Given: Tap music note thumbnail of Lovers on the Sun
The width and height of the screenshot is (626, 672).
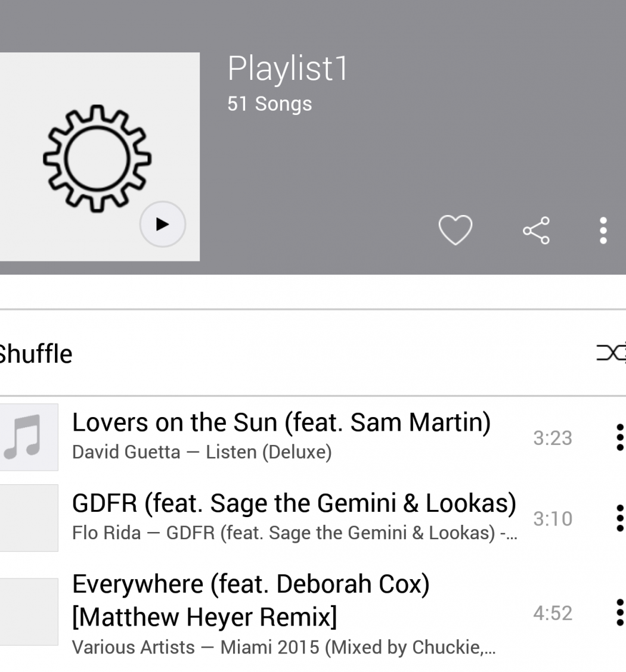Looking at the screenshot, I should pos(29,437).
